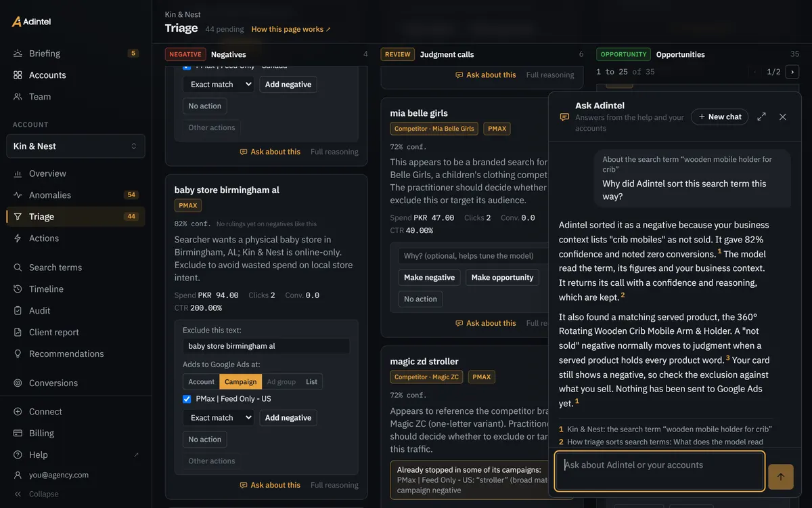Image resolution: width=812 pixels, height=508 pixels.
Task: Click Add negative in baby store birmingham card
Action: coord(288,418)
